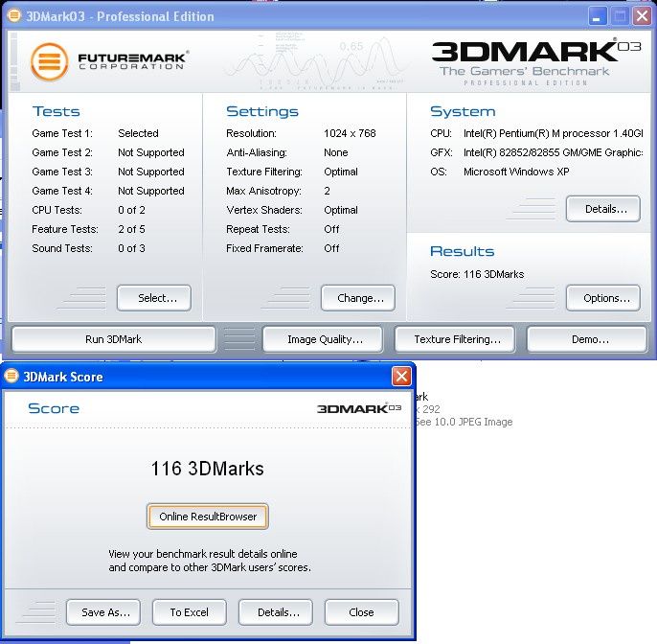The image size is (657, 644).
Task: Start the benchmark with Run 3DMark
Action: tap(114, 339)
